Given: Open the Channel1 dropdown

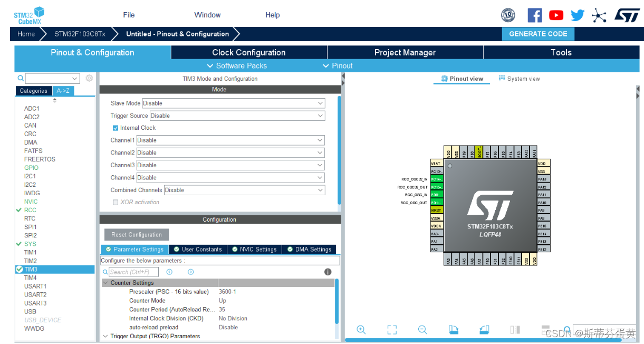Looking at the screenshot, I should click(x=230, y=140).
